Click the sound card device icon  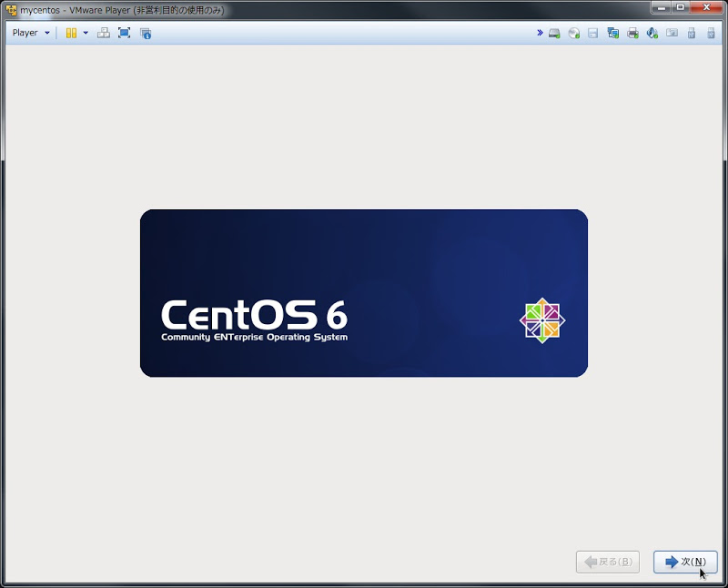point(652,34)
